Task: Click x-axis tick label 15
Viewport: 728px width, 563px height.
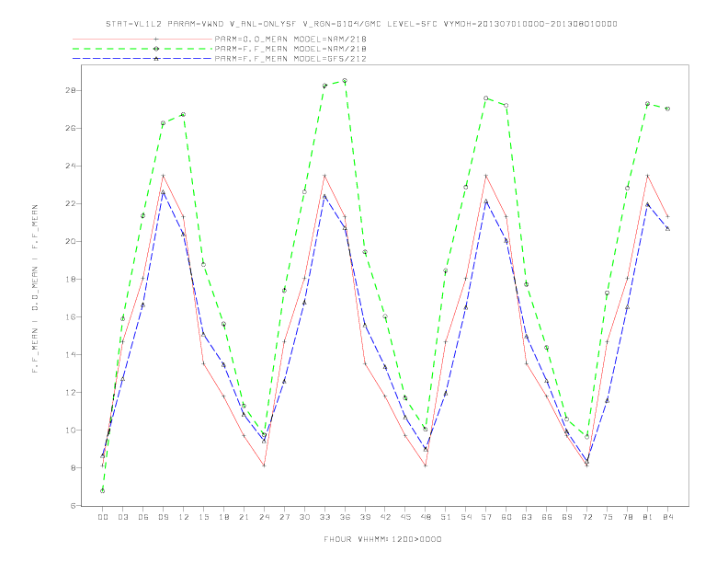Action: 203,517
